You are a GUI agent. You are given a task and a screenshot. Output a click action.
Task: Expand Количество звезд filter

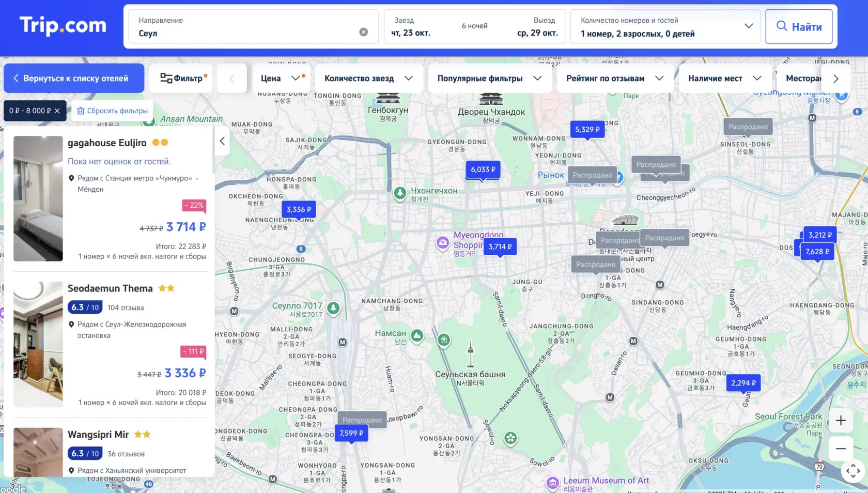coord(369,79)
